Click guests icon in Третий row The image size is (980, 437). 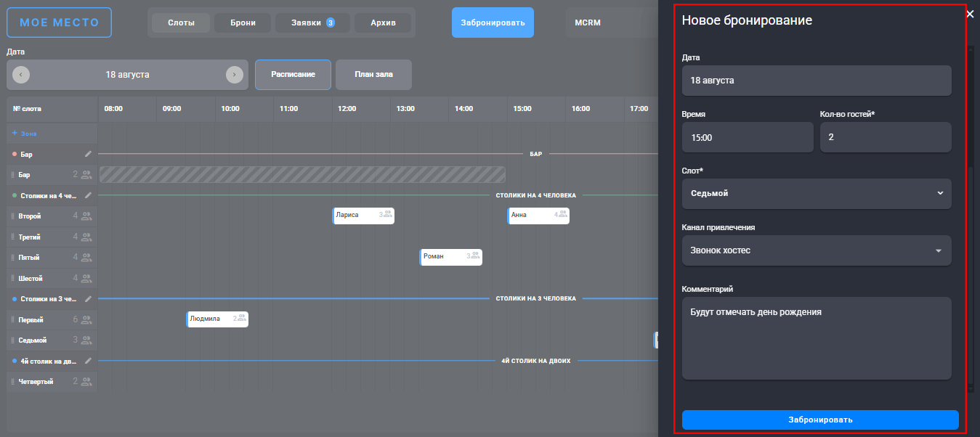86,237
